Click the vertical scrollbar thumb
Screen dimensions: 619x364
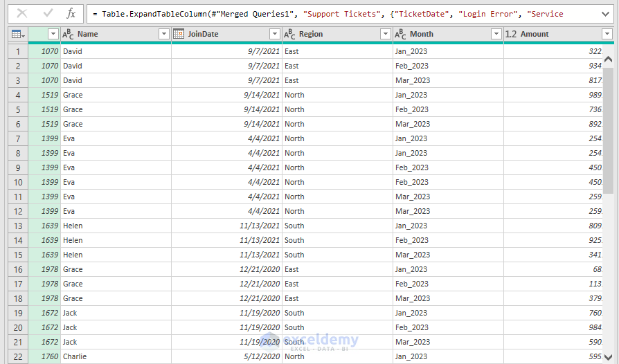609,130
